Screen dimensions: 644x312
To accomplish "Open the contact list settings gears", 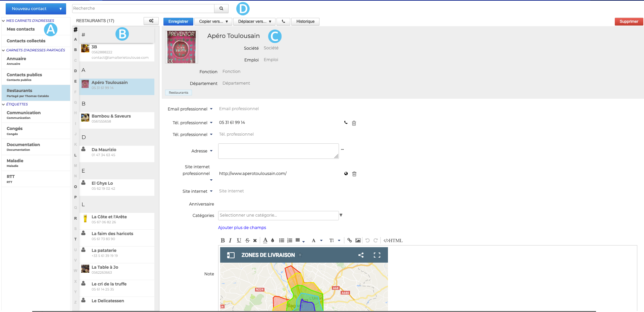I will [151, 21].
